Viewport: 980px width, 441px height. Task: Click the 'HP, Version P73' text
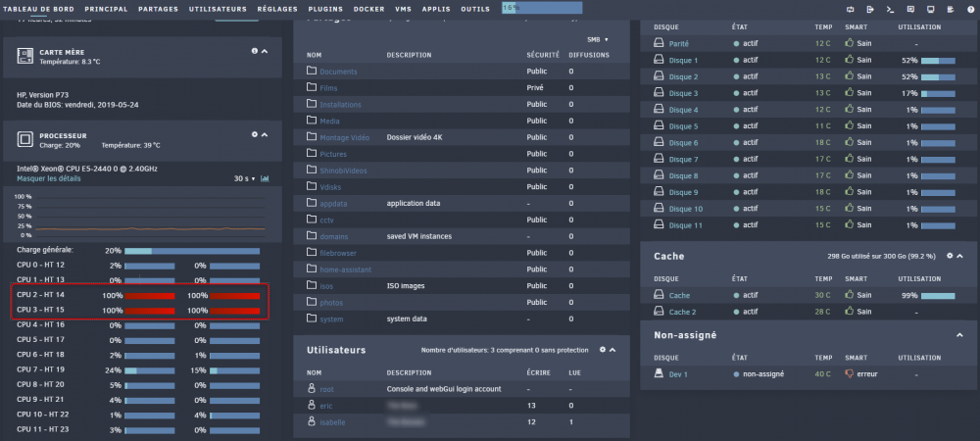42,96
